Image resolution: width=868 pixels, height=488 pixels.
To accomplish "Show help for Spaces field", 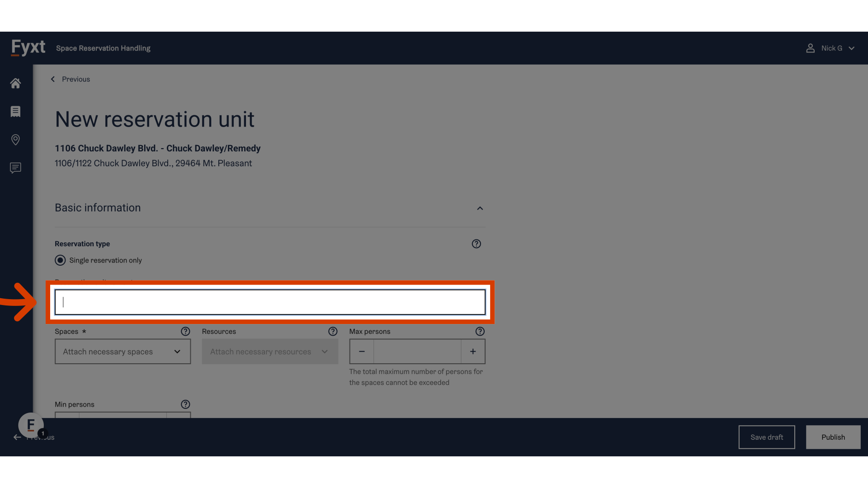I will click(x=185, y=332).
